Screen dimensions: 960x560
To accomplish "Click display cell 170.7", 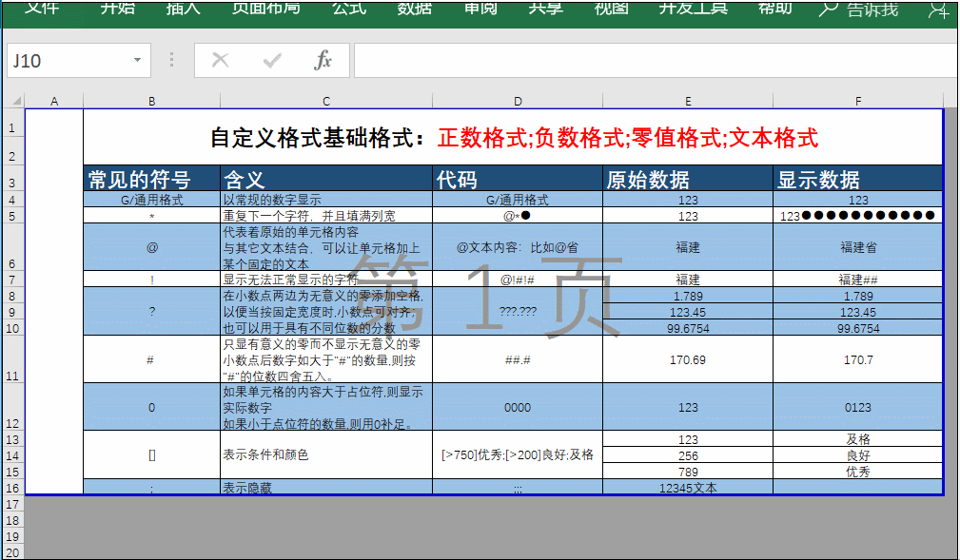I will (858, 360).
